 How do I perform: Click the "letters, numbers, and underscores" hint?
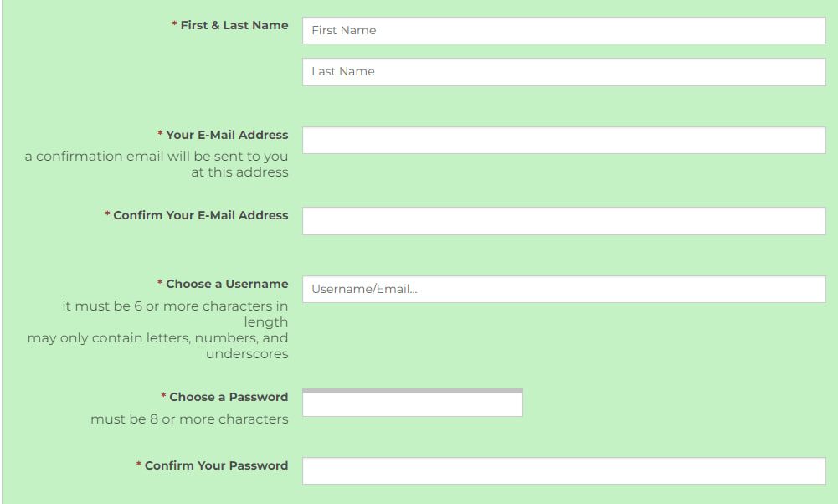tap(158, 346)
